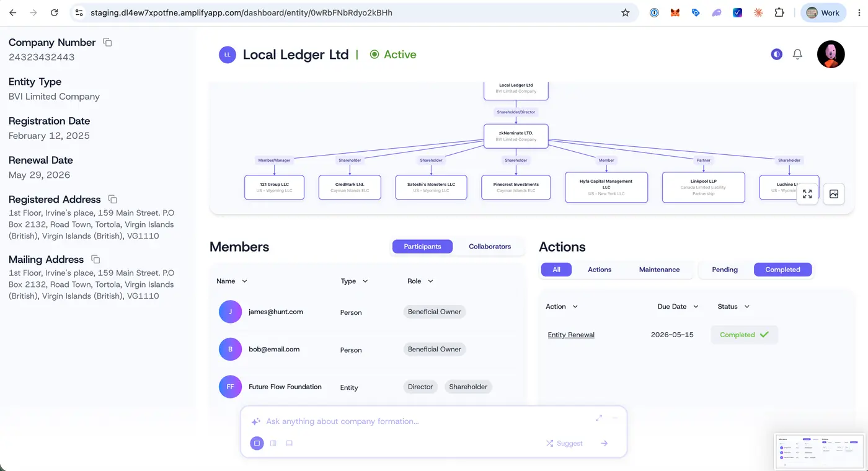The height and width of the screenshot is (471, 868).
Task: Bookmark this page with the star
Action: tap(626, 12)
